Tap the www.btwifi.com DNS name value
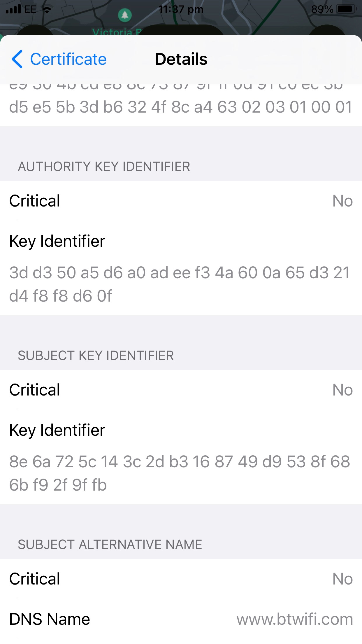 point(294,619)
